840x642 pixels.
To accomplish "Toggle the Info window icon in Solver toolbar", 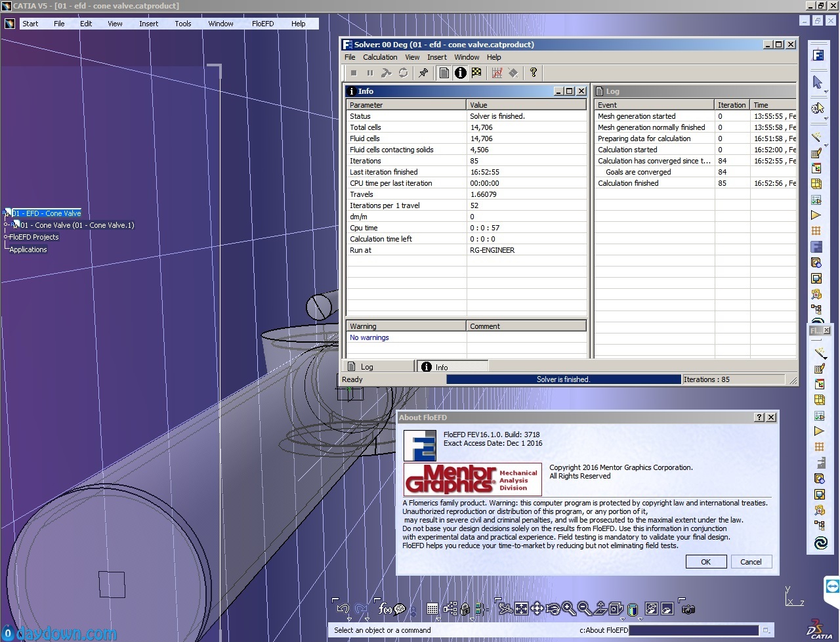I will coord(461,73).
